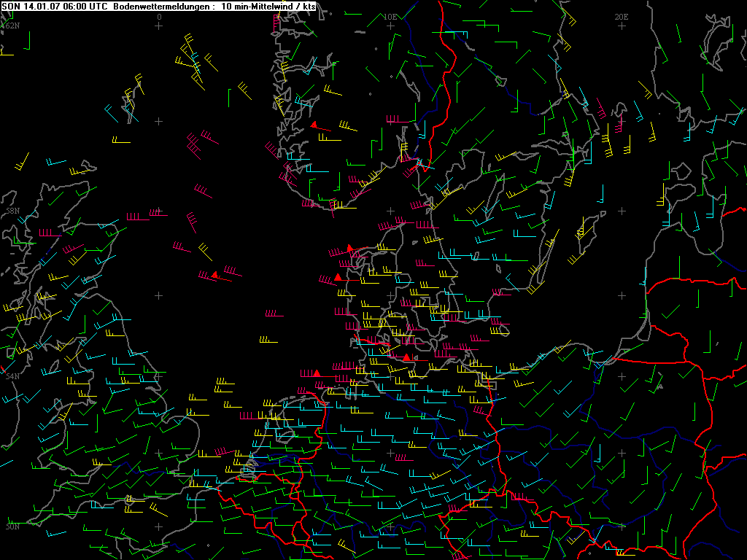Click the northernmost red pennant barb off northwest Denmark
The height and width of the screenshot is (560, 747).
[x=350, y=249]
